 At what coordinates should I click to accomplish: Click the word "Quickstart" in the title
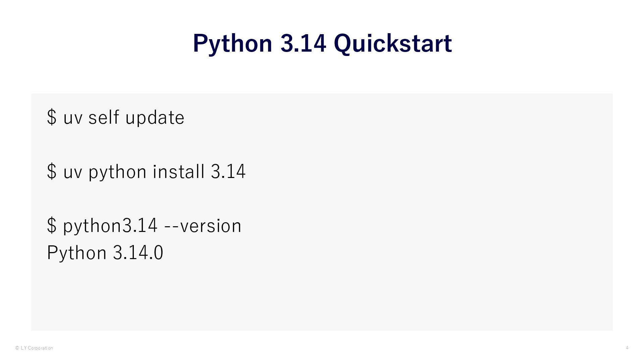tap(392, 44)
